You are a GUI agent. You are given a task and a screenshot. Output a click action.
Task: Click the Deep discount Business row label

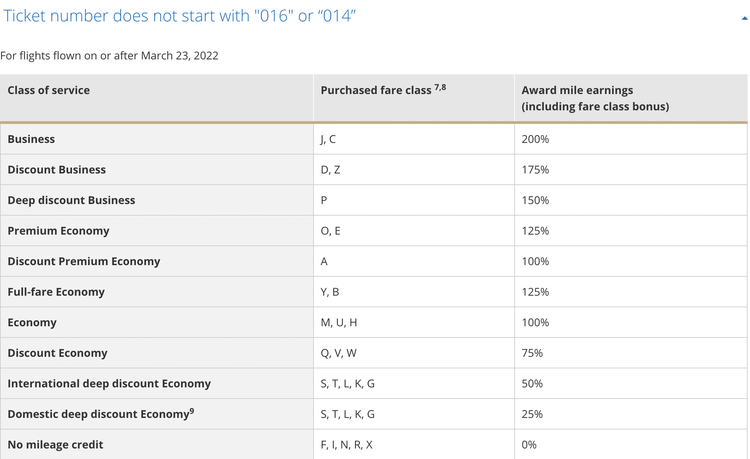[71, 200]
